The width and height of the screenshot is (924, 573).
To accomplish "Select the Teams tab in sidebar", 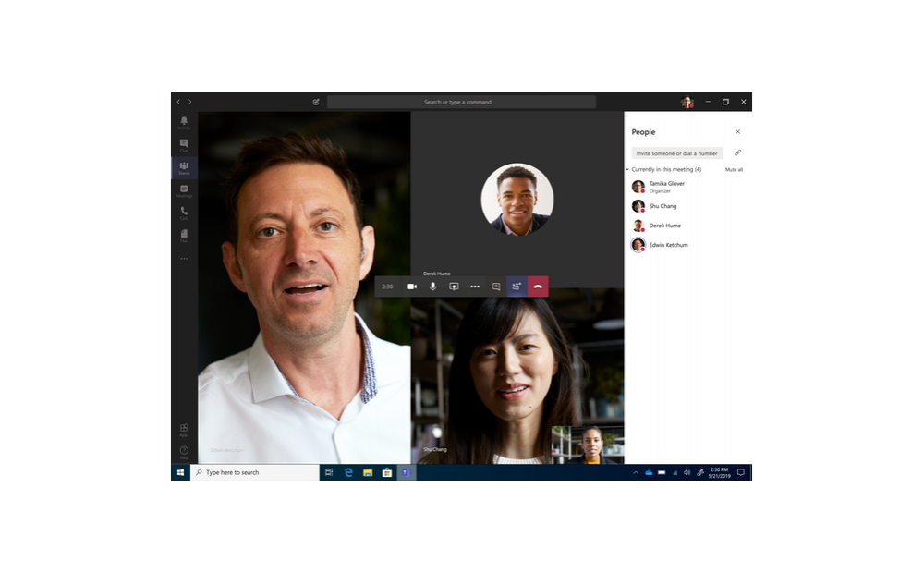I will 184,167.
